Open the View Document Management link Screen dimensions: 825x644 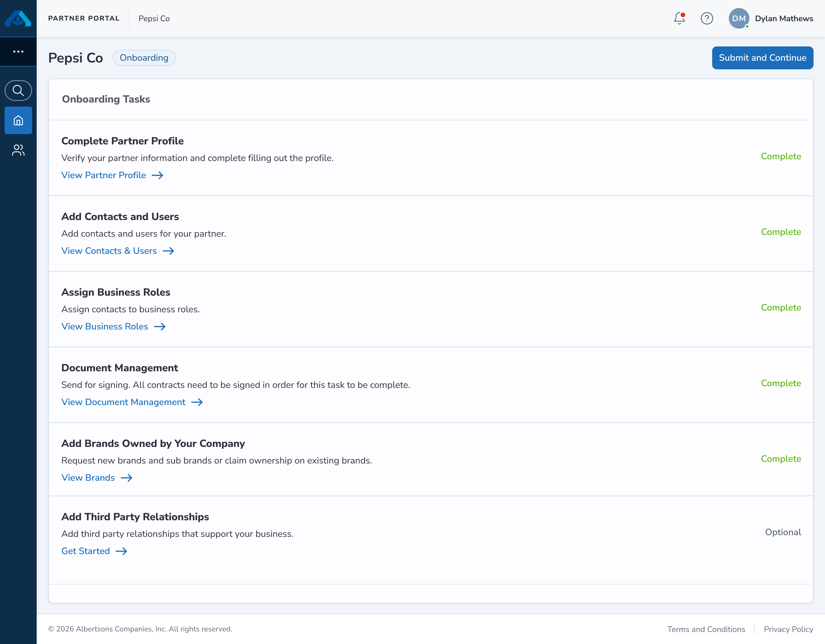123,402
